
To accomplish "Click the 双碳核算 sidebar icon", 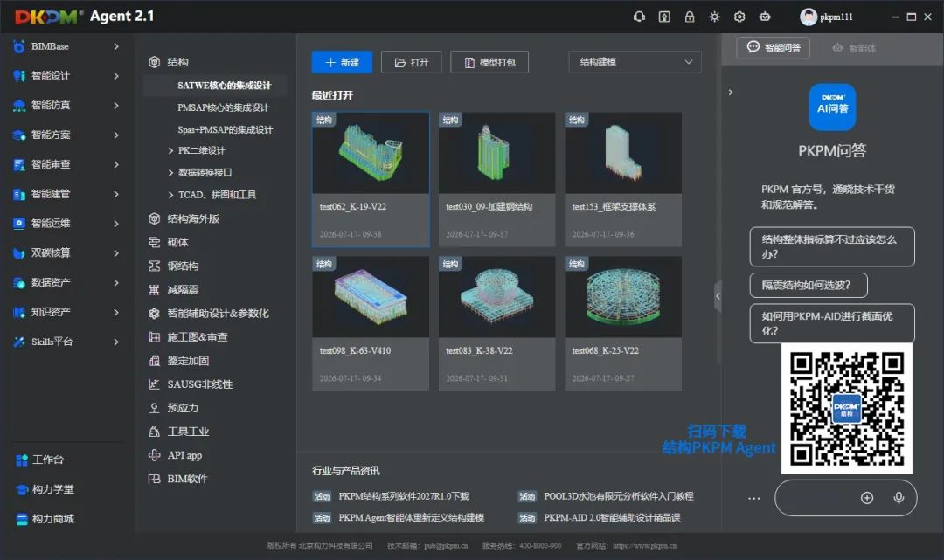I will click(19, 252).
